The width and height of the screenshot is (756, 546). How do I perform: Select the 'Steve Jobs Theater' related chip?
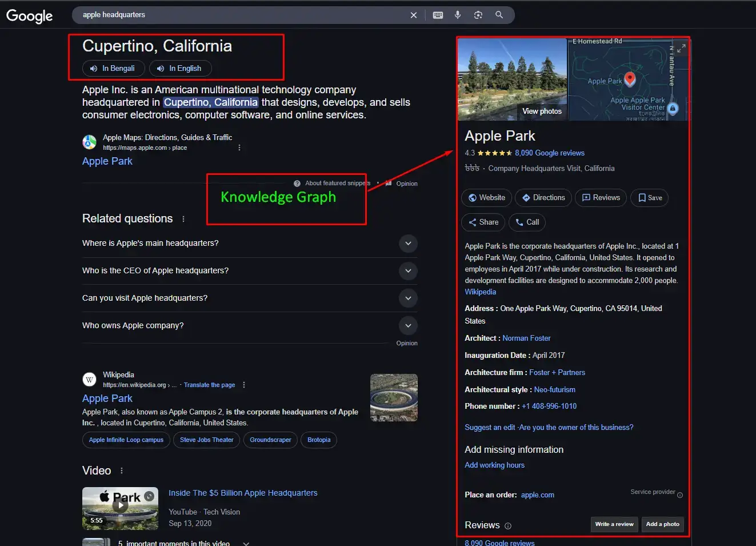[x=206, y=440]
